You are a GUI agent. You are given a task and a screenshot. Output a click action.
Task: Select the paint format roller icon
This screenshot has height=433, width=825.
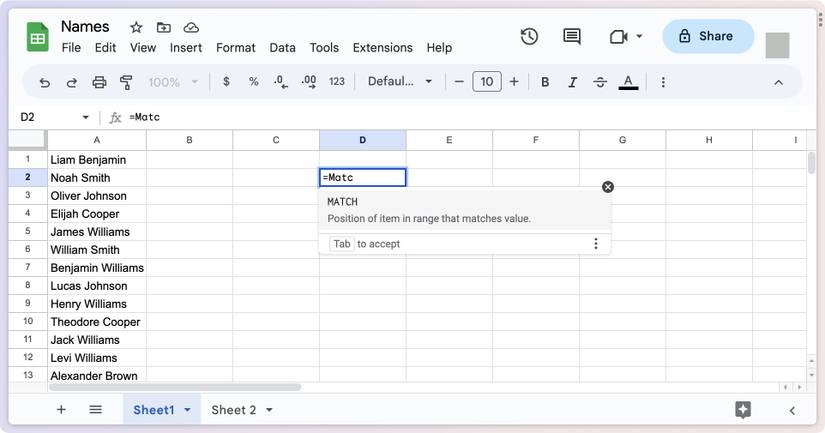(x=126, y=82)
